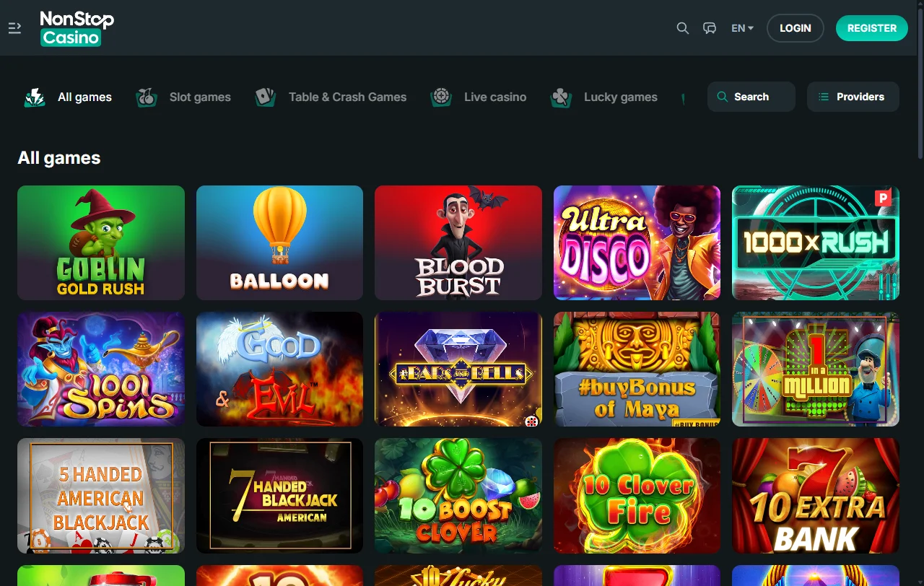
Task: Click the Providers list icon
Action: 824,97
